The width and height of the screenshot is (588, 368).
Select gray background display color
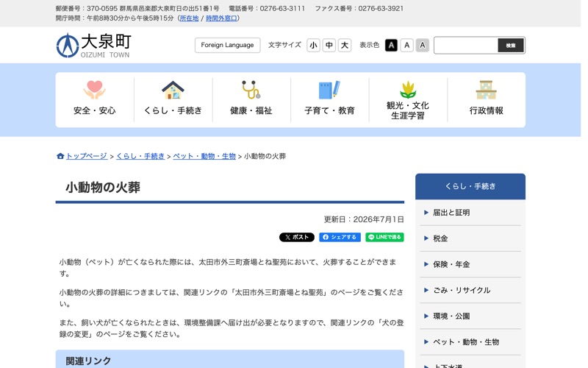click(x=423, y=46)
